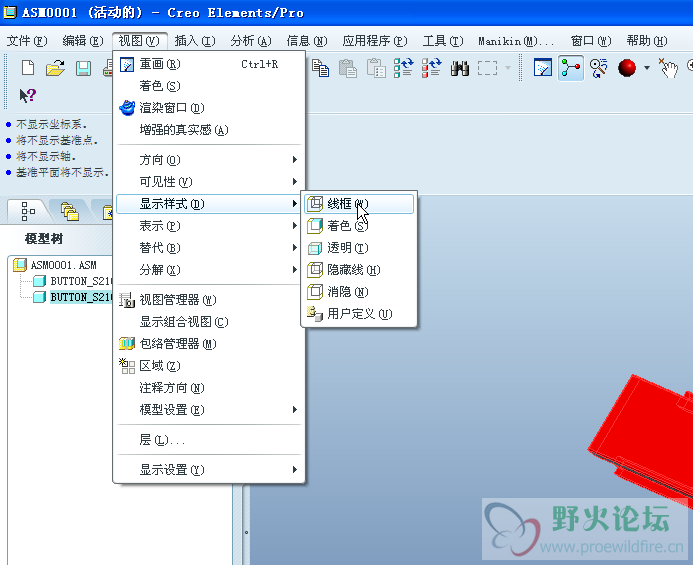Open the 插入(I) menu
The height and width of the screenshot is (565, 693).
[195, 41]
